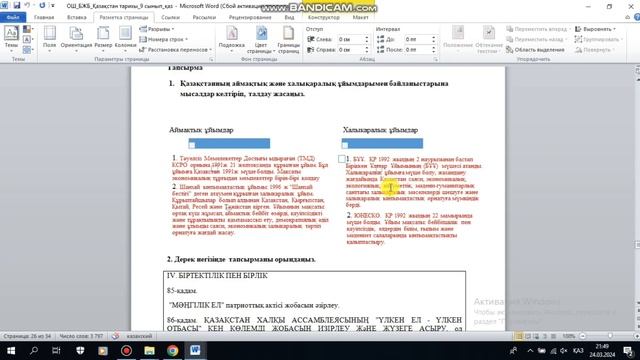Open the Файл tab
The height and width of the screenshot is (360, 640).
(13, 18)
